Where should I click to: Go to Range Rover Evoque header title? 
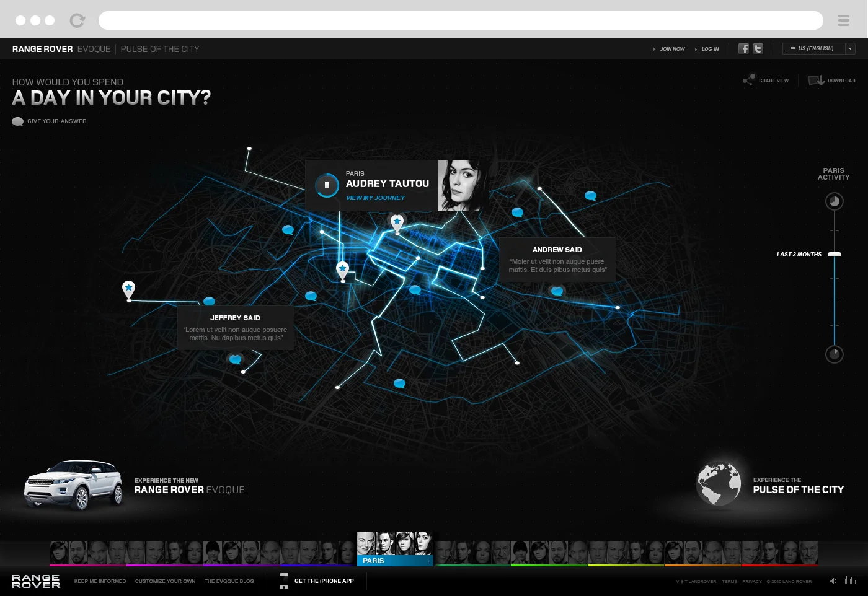pyautogui.click(x=61, y=49)
